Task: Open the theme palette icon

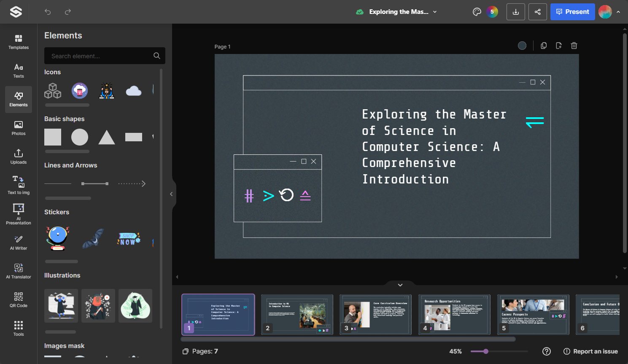Action: point(477,12)
